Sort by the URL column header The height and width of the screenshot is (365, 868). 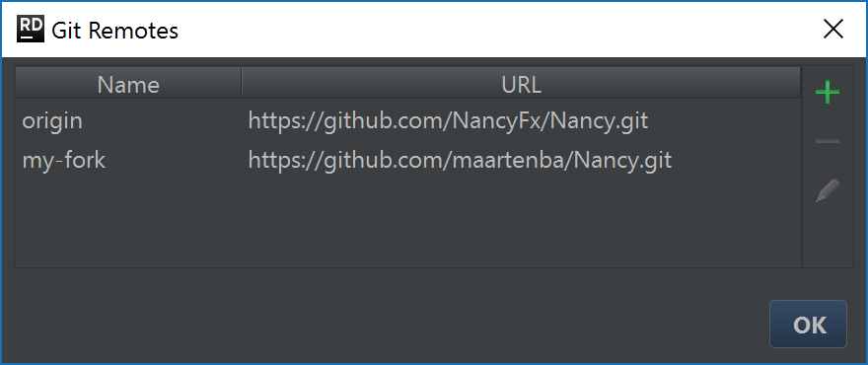click(x=522, y=84)
